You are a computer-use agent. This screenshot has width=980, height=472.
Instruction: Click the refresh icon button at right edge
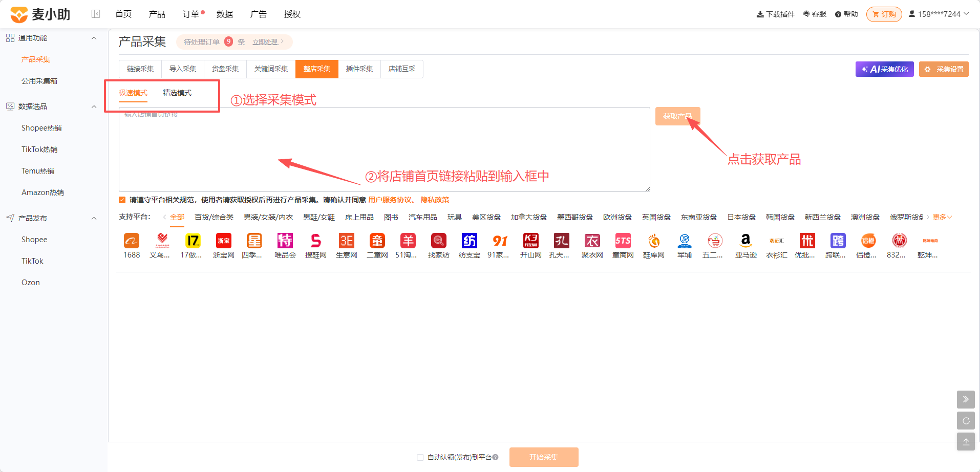[x=966, y=421]
